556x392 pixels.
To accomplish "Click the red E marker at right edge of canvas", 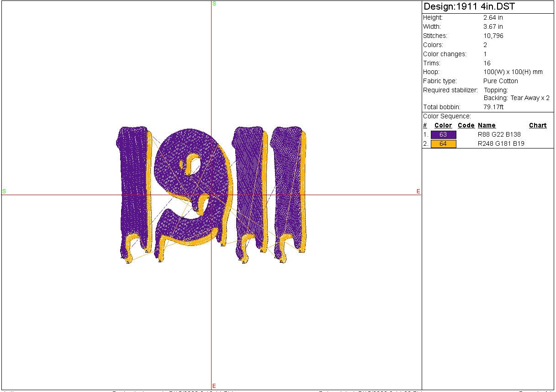I will pos(418,191).
